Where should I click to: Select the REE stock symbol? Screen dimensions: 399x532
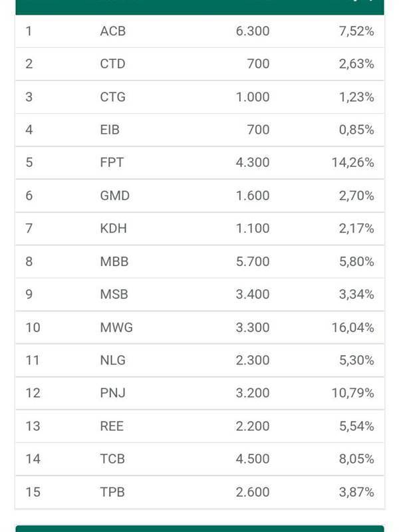click(x=112, y=426)
